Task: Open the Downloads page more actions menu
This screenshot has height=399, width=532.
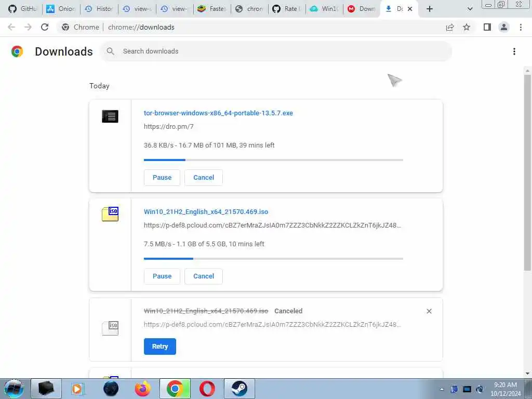Action: [x=514, y=51]
